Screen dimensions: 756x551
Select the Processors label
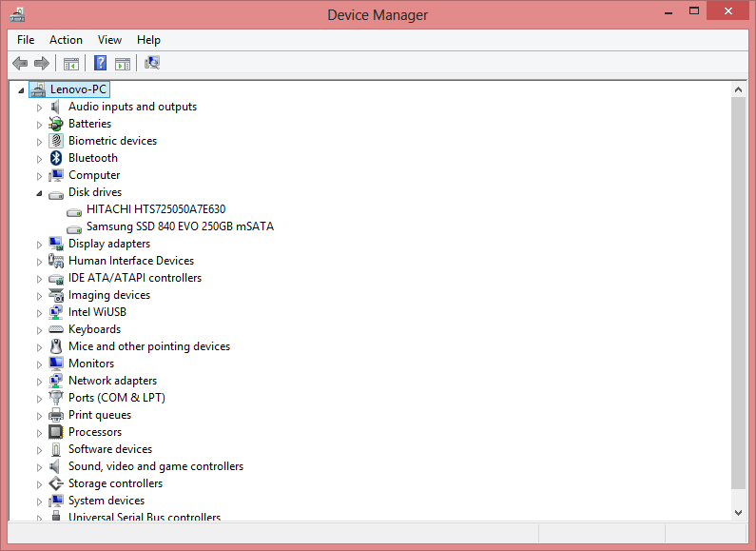[x=95, y=432]
